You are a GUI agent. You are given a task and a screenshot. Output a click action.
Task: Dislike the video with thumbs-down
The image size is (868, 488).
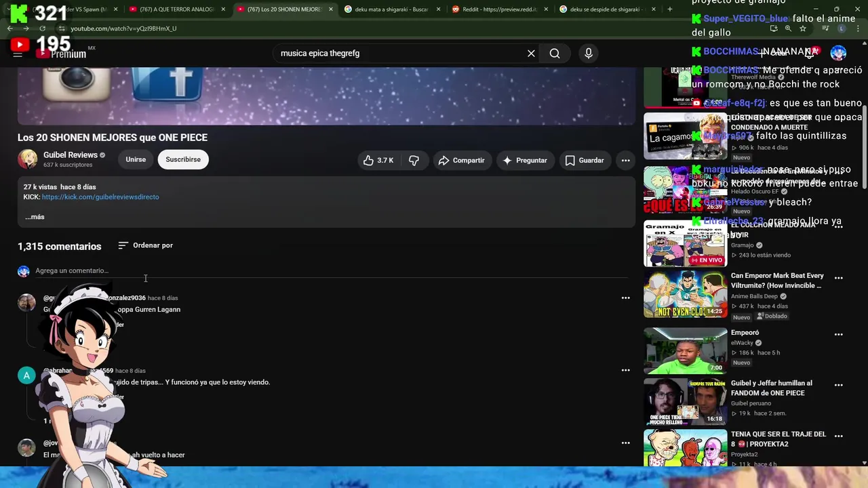[414, 161]
